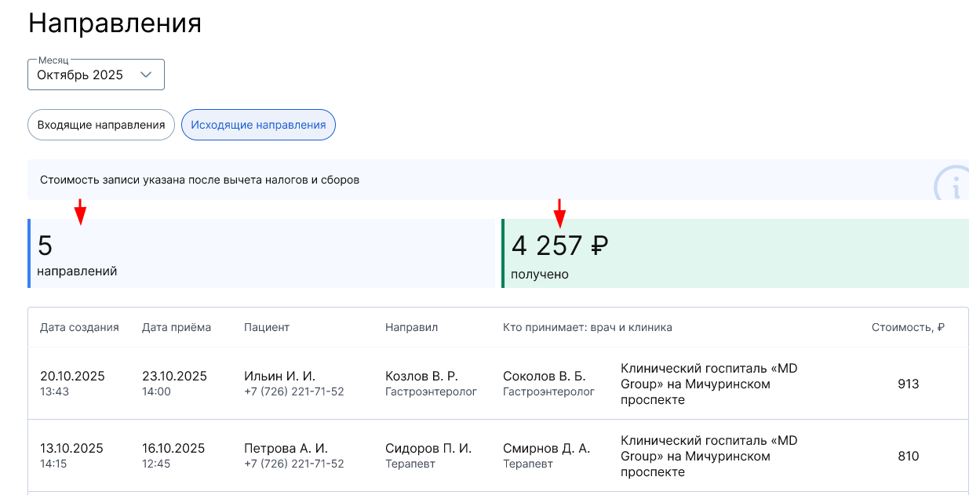Open patient Петрова А. И. in the table
The height and width of the screenshot is (495, 980).
coord(286,449)
